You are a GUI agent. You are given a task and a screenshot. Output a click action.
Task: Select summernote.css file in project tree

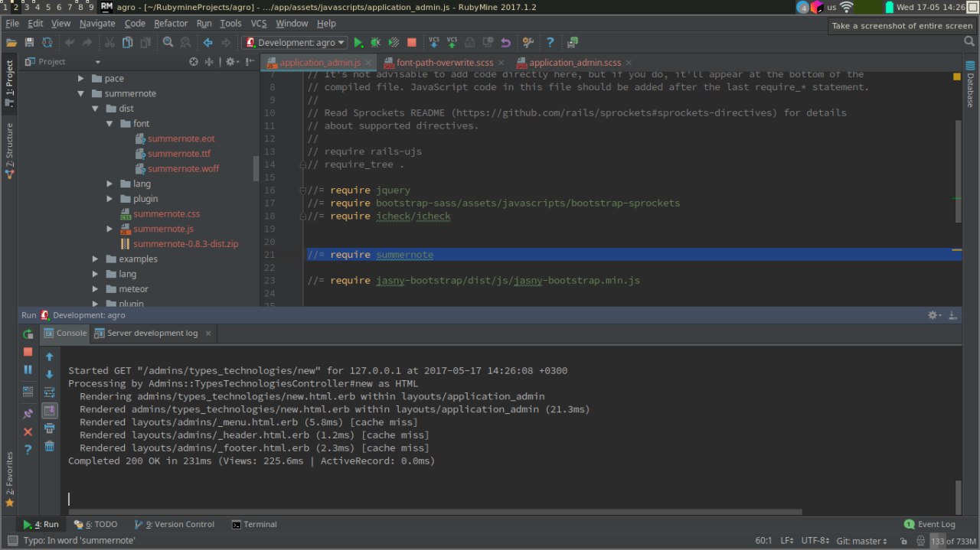166,214
